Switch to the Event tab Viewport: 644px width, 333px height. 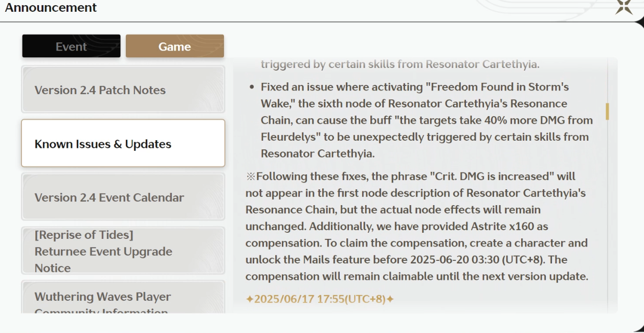tap(71, 47)
